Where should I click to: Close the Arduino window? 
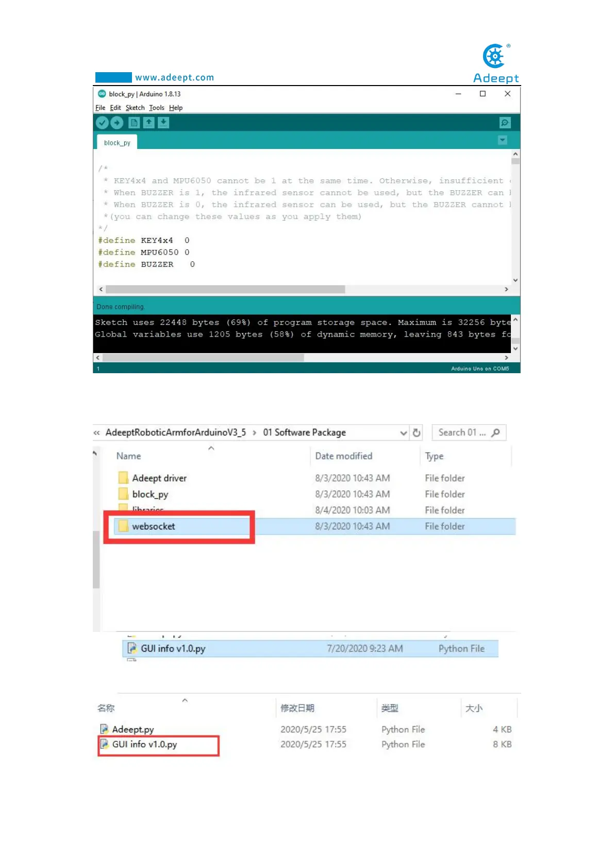click(x=508, y=94)
